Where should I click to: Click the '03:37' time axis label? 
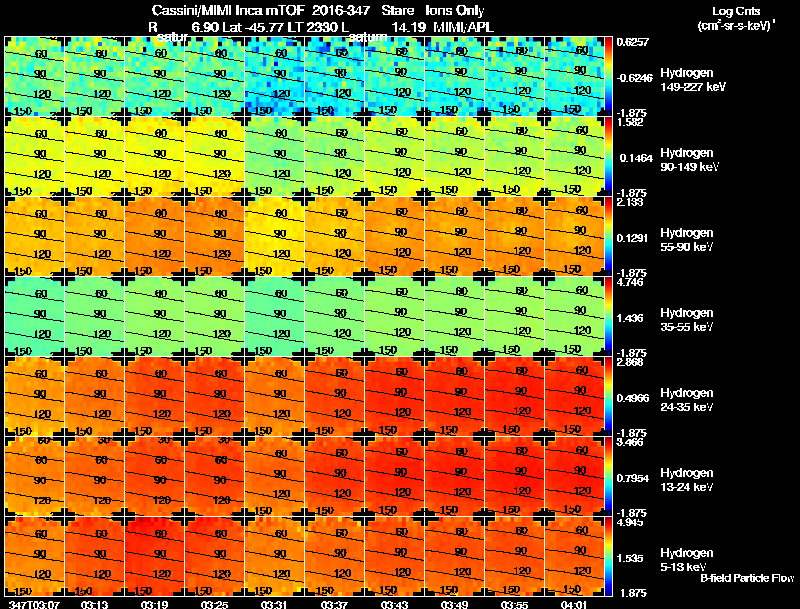(335, 604)
